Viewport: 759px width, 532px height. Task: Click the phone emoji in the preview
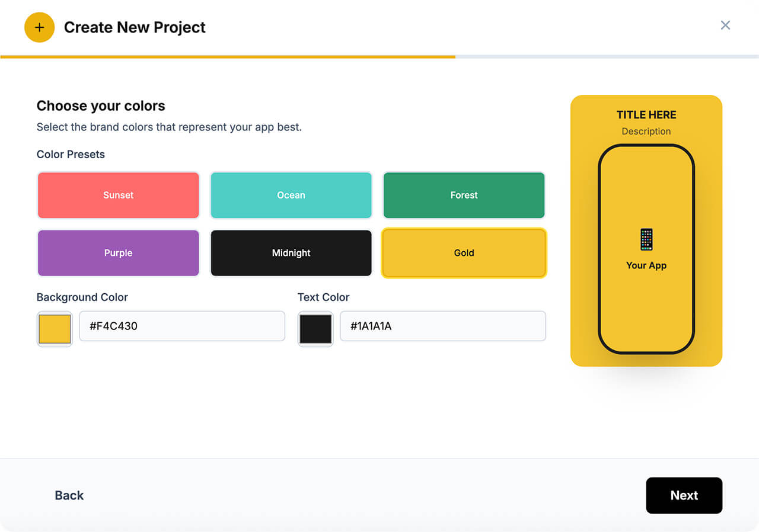click(646, 240)
